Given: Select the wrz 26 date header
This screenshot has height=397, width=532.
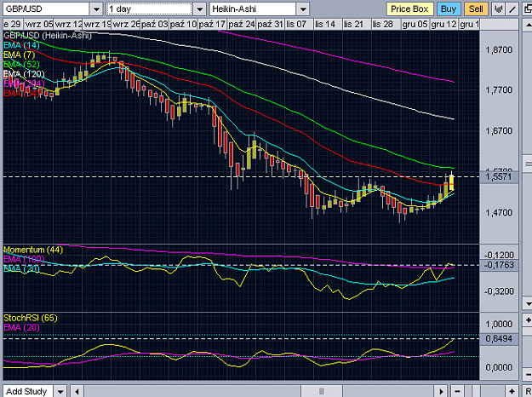Looking at the screenshot, I should 126,25.
